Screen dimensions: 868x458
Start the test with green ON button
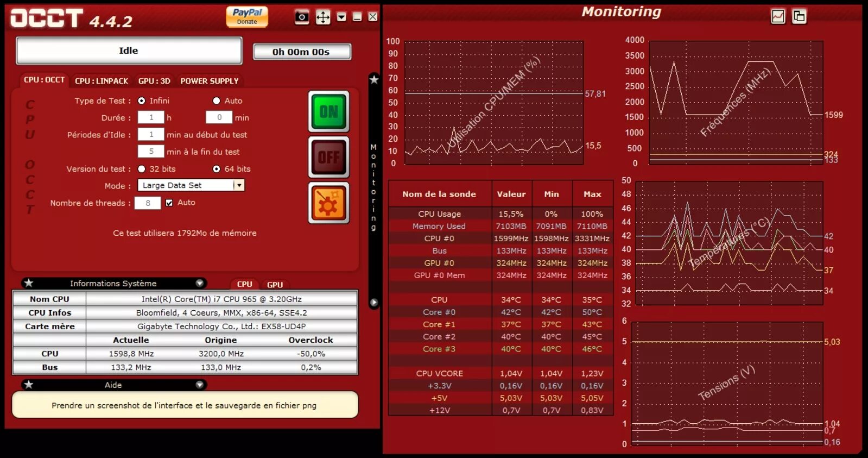(329, 111)
